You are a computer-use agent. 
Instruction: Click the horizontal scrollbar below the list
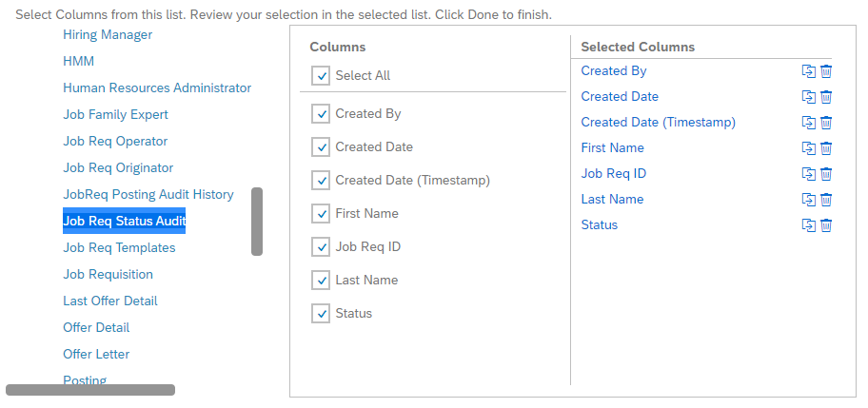point(90,390)
